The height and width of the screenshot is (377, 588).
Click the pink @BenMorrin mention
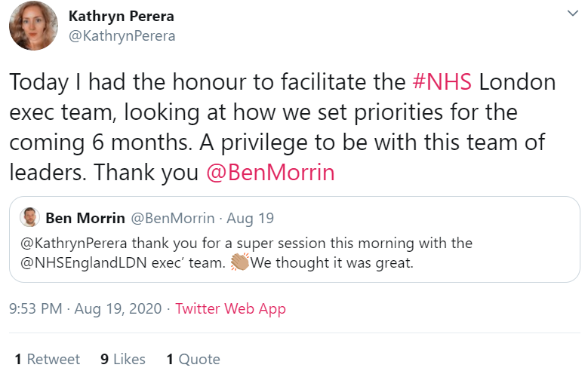(x=270, y=173)
